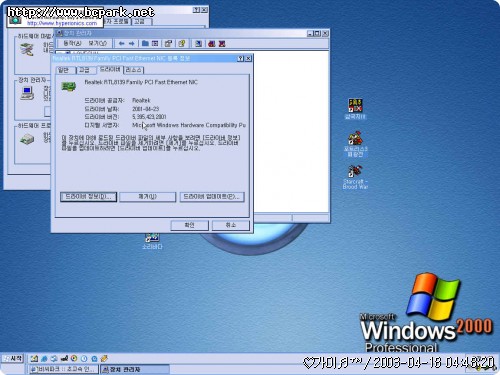Click the Show Desktop quick launch icon
The image size is (500, 375).
tap(34, 359)
